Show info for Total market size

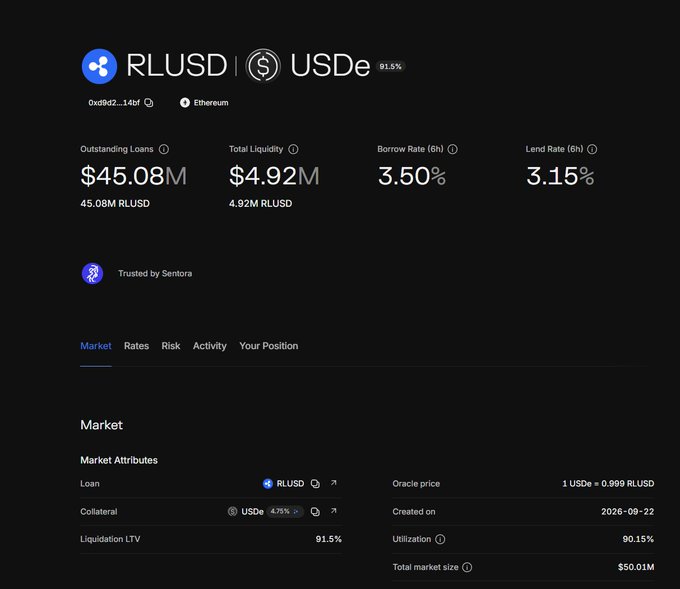pos(467,567)
